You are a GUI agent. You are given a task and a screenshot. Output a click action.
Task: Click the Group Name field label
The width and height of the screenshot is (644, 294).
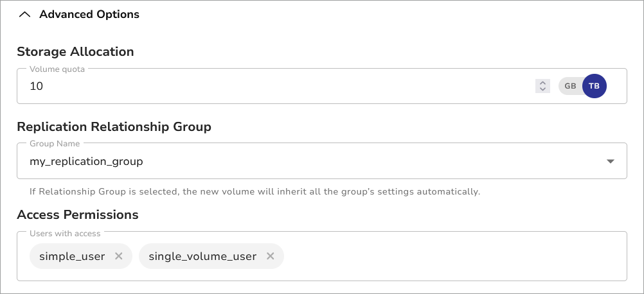[55, 144]
